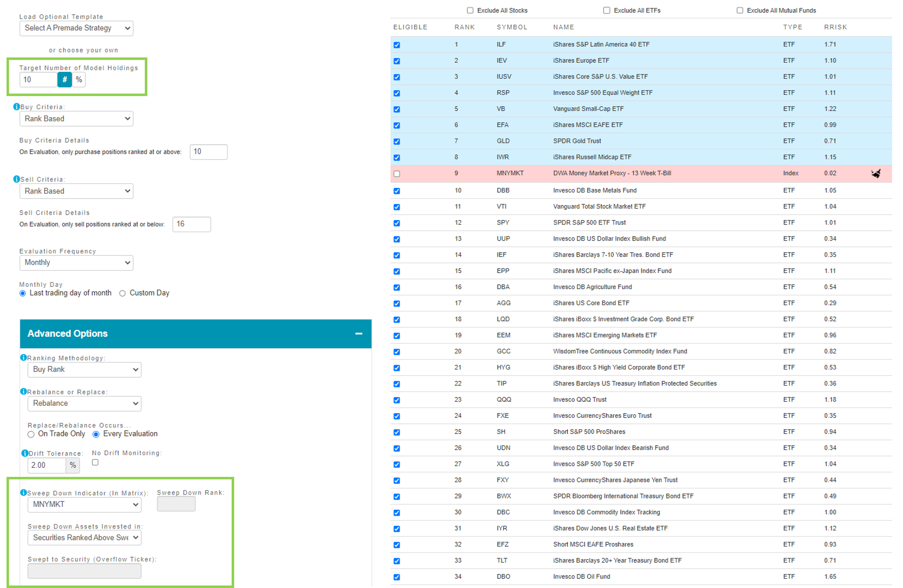The height and width of the screenshot is (588, 903).
Task: Click the Drift Tolerance info icon
Action: tap(25, 453)
